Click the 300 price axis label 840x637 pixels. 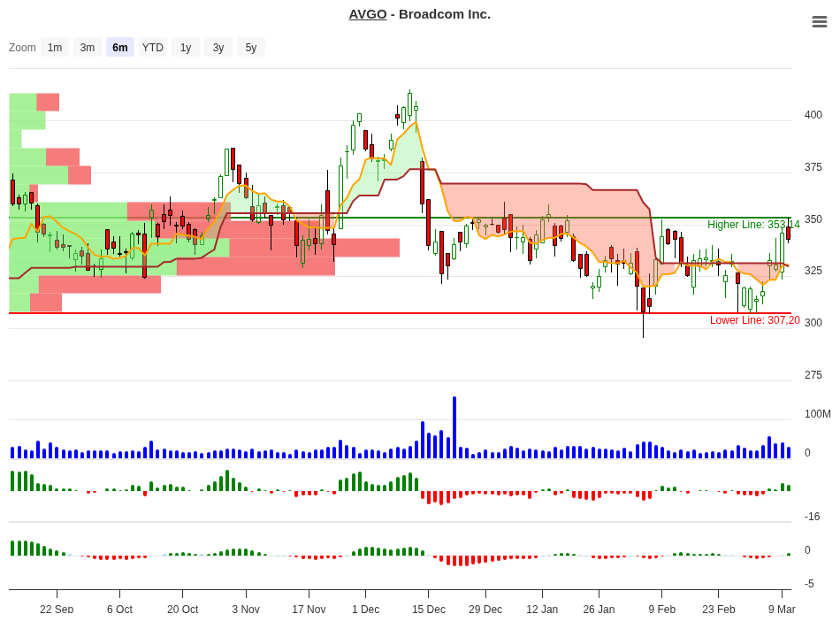(x=813, y=323)
